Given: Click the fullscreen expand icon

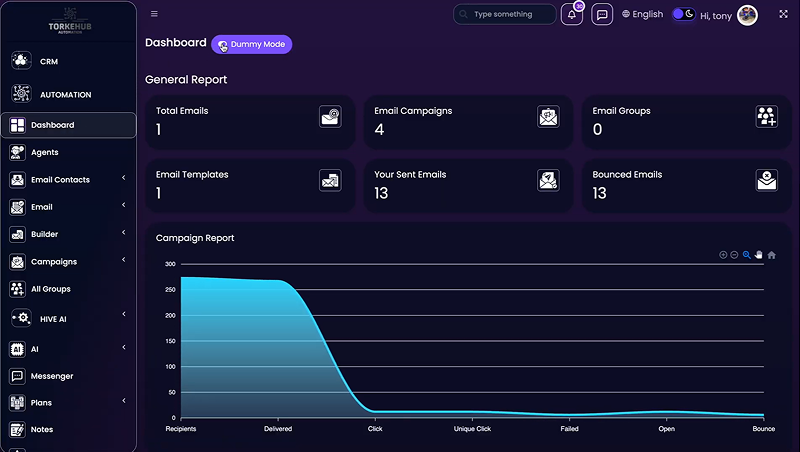Looking at the screenshot, I should point(782,14).
